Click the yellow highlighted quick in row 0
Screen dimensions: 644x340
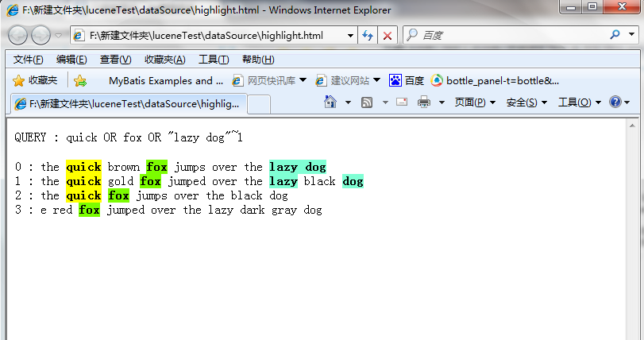pos(84,167)
